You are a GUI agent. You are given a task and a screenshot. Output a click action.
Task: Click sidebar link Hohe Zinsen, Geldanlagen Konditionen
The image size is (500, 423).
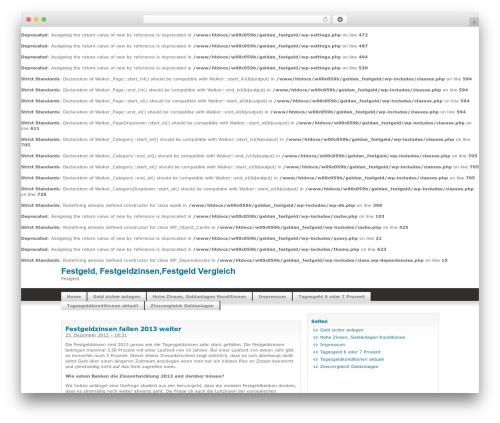pyautogui.click(x=362, y=337)
